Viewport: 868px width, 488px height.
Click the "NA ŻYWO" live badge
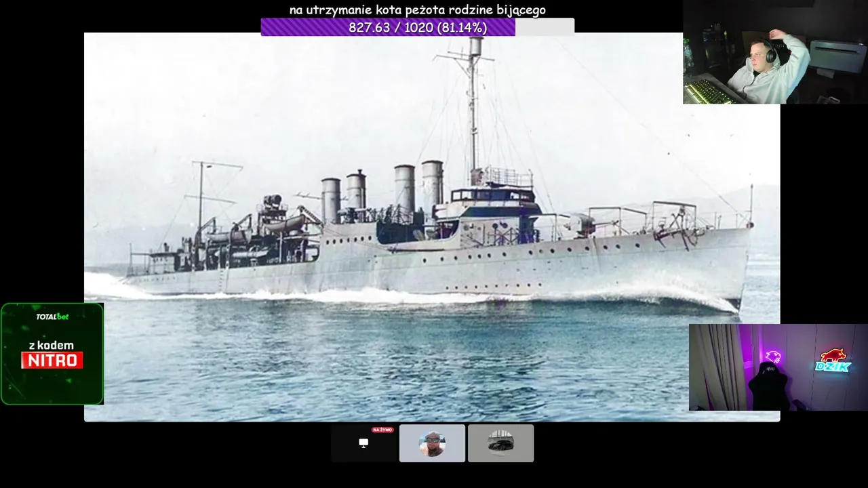click(x=382, y=430)
